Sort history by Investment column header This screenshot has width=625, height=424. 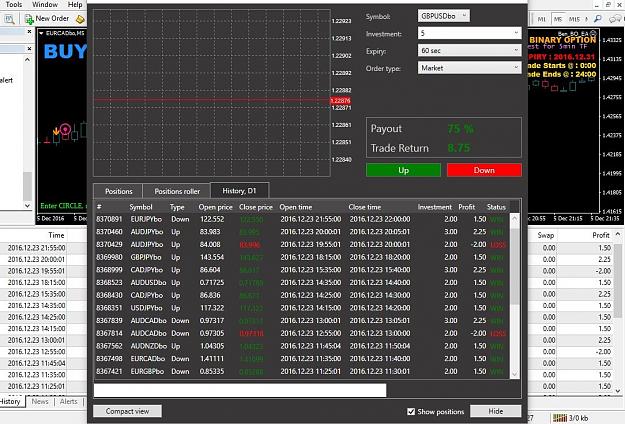click(x=434, y=207)
